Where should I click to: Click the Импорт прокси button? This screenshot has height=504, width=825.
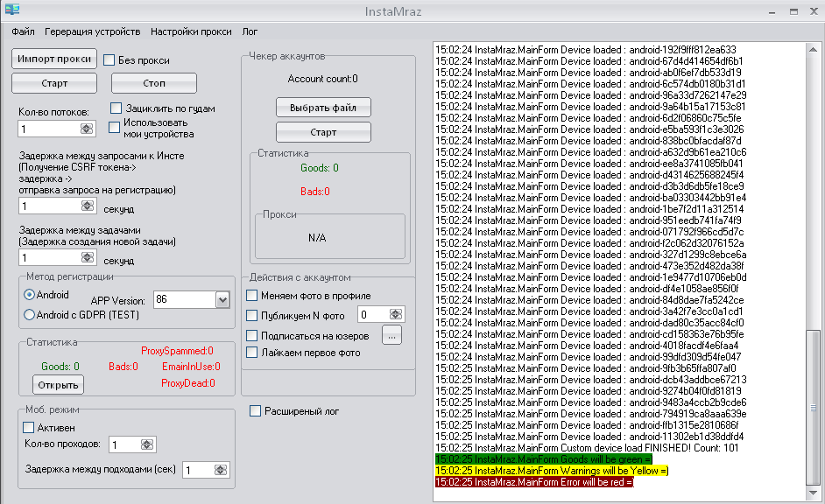[54, 59]
